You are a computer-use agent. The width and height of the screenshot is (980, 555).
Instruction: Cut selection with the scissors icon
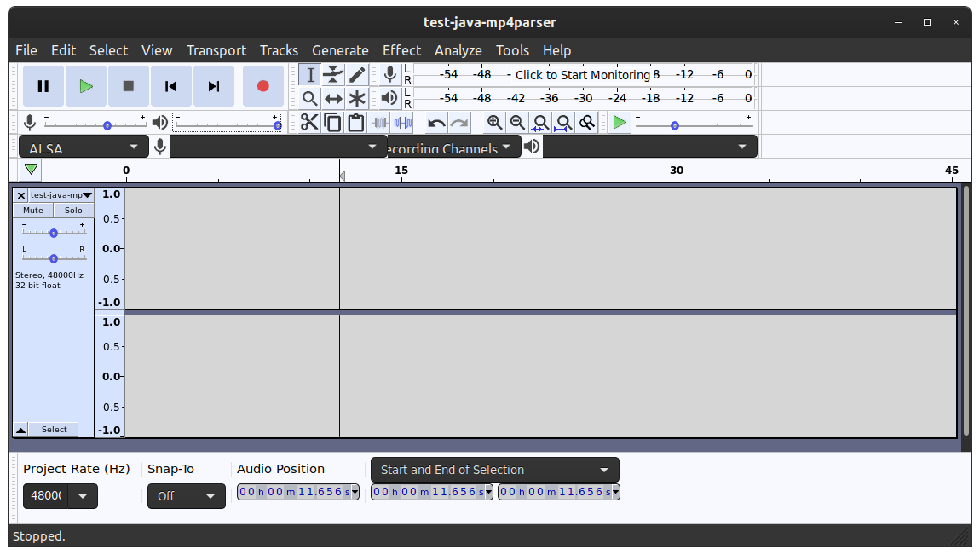tap(309, 123)
